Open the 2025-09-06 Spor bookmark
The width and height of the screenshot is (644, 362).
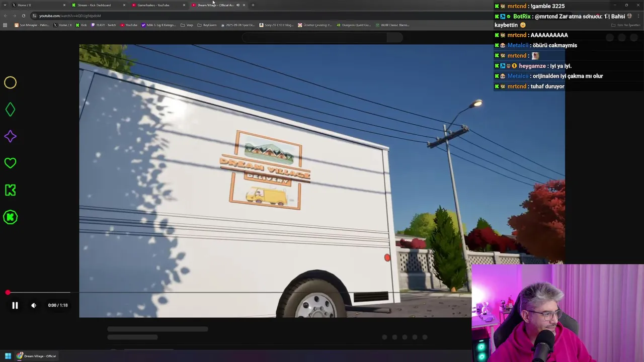pyautogui.click(x=238, y=25)
